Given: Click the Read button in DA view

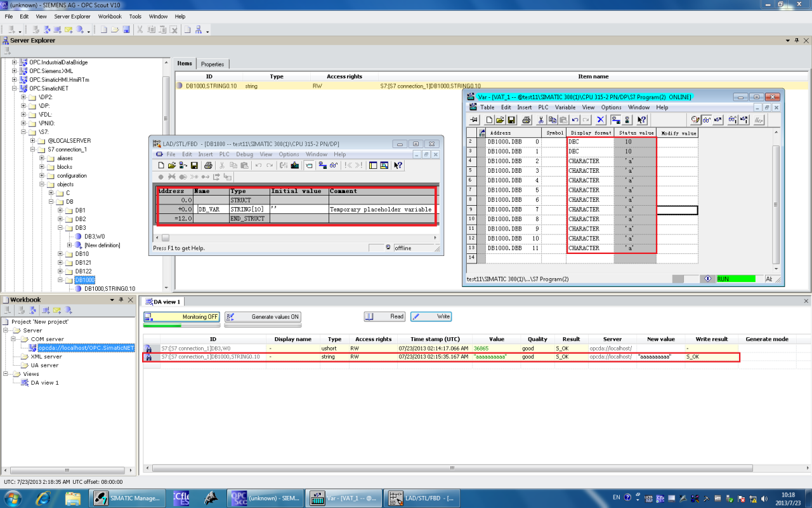Looking at the screenshot, I should coord(384,317).
